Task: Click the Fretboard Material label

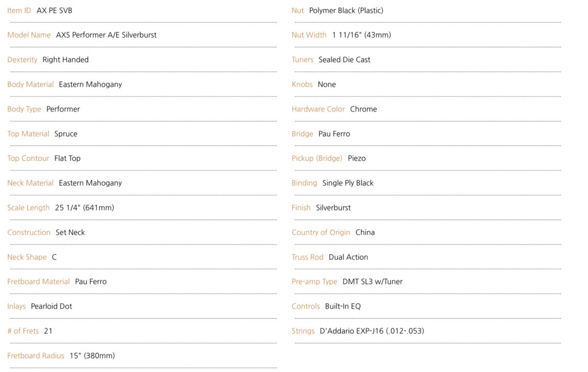Action: pos(39,282)
